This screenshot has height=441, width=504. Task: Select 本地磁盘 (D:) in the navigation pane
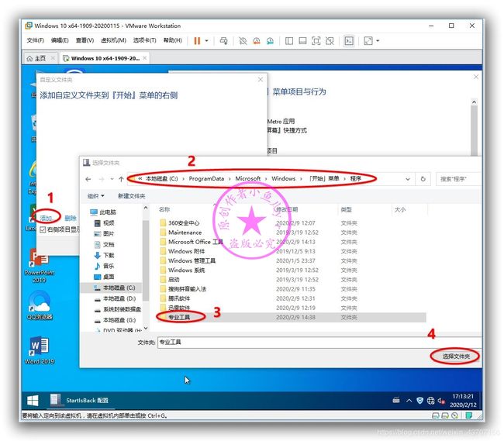(115, 298)
